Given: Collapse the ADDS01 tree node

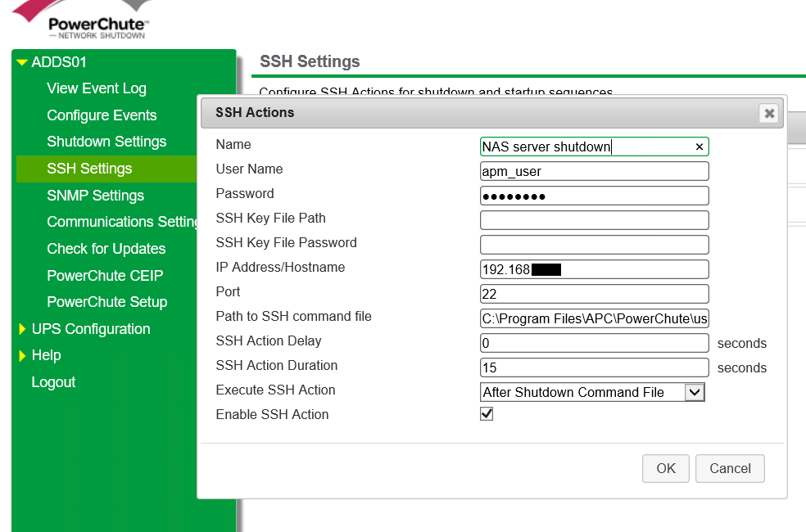Looking at the screenshot, I should 21,63.
